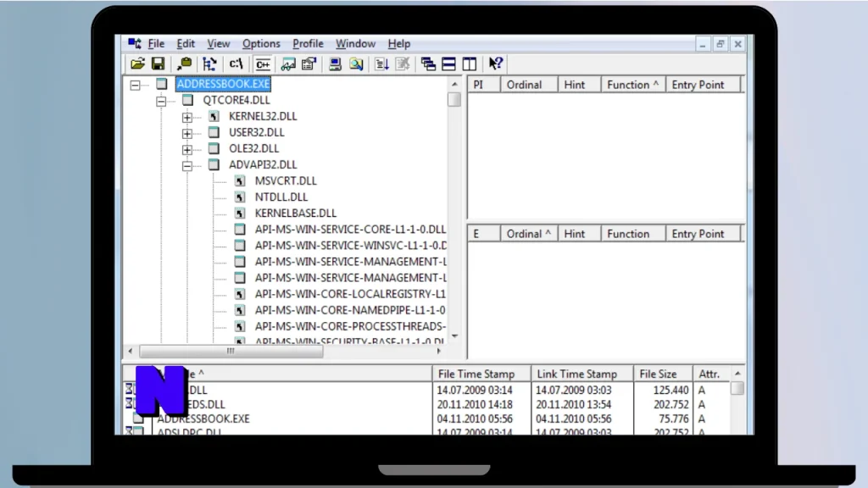Sort modules by File Time Stamp

click(481, 374)
